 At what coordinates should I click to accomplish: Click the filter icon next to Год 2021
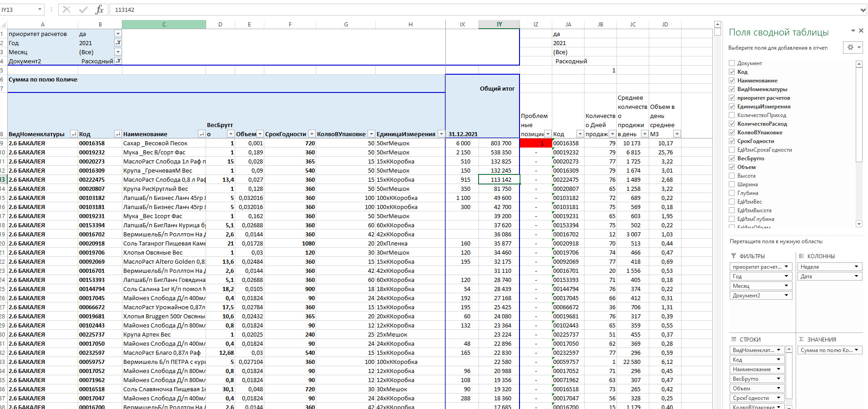tap(118, 43)
